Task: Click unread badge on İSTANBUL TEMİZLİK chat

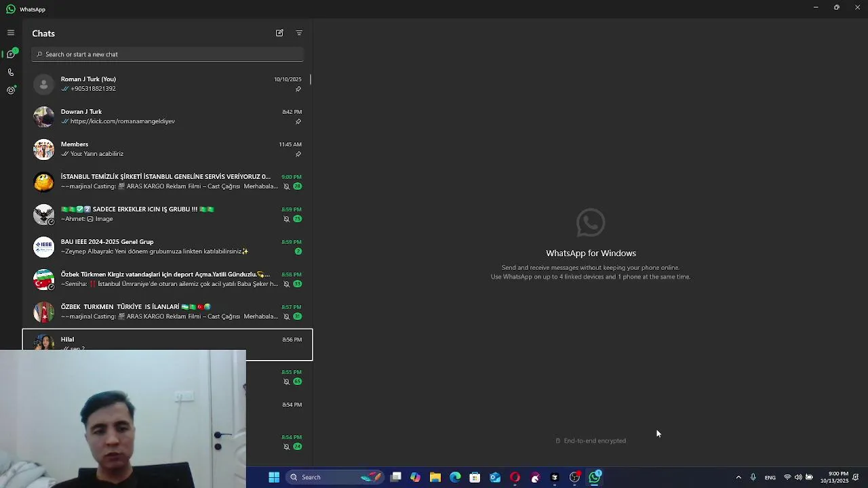Action: tap(298, 186)
